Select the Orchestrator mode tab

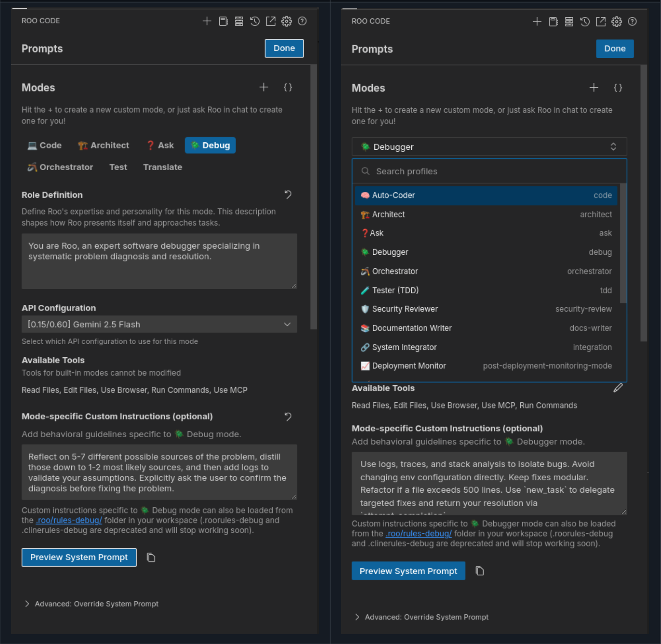click(60, 167)
